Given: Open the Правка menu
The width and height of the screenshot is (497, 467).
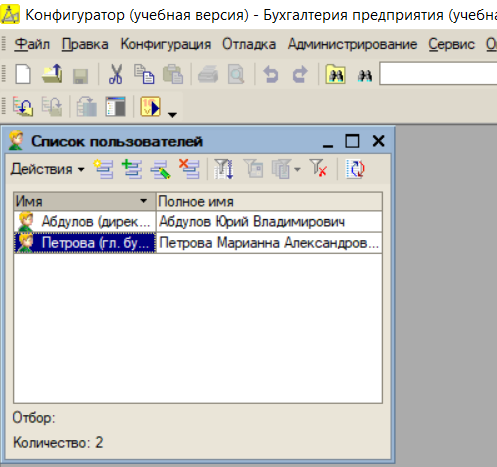Looking at the screenshot, I should point(85,44).
